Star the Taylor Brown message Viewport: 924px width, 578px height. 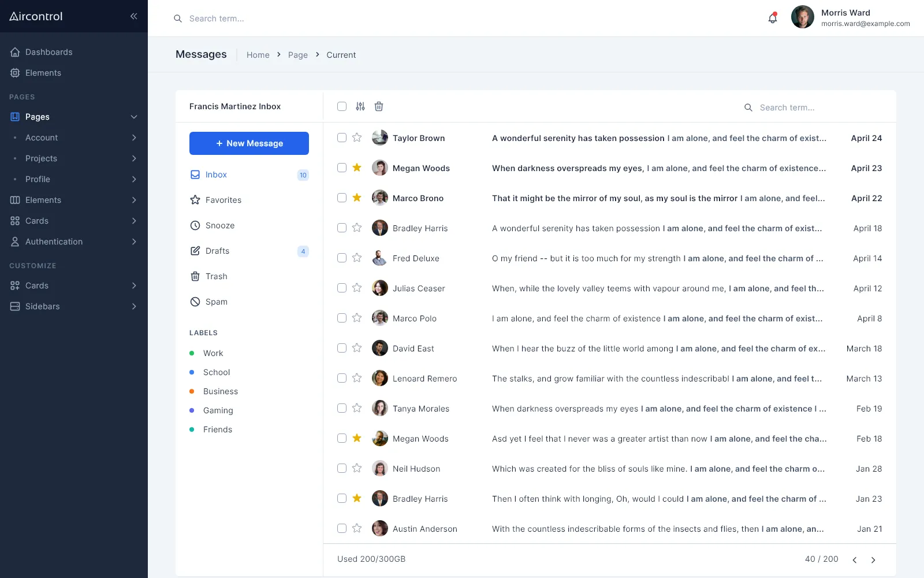[x=357, y=138]
